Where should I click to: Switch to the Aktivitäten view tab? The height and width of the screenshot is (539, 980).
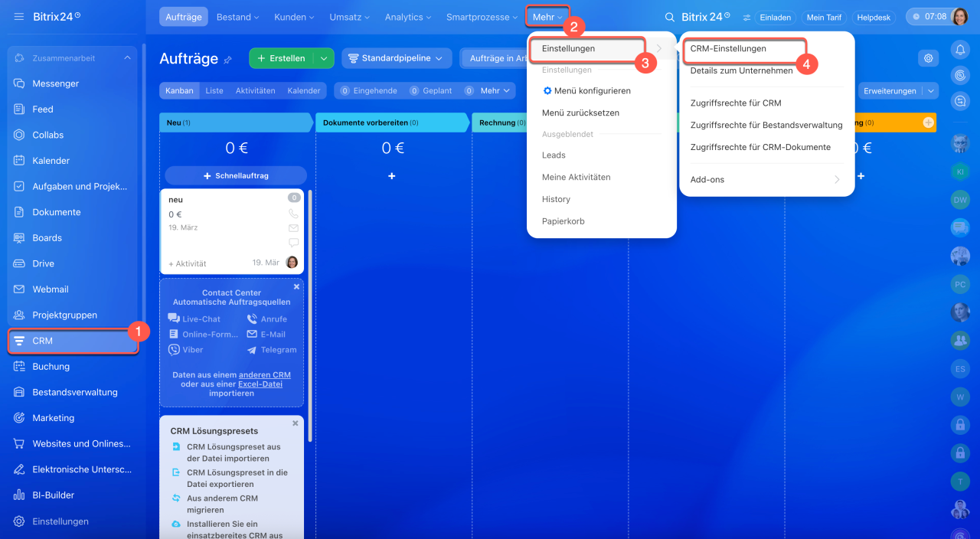click(x=255, y=90)
